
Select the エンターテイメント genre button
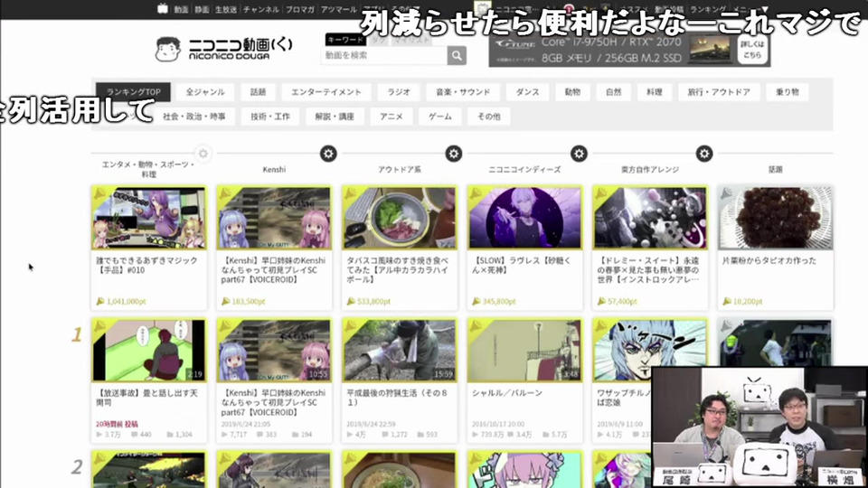(326, 92)
